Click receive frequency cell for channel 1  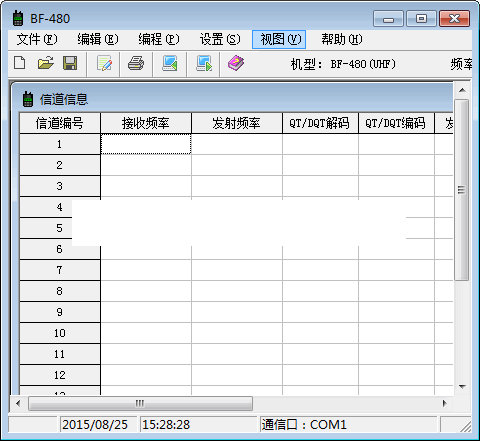pyautogui.click(x=146, y=144)
